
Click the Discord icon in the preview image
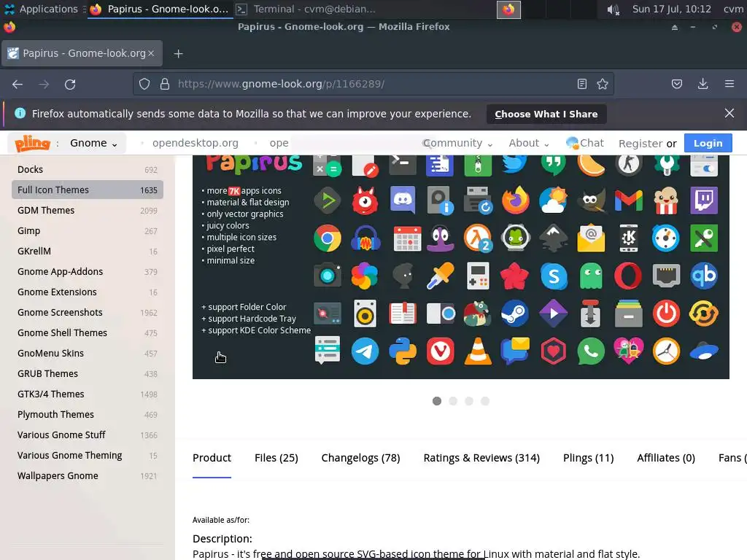tap(403, 200)
